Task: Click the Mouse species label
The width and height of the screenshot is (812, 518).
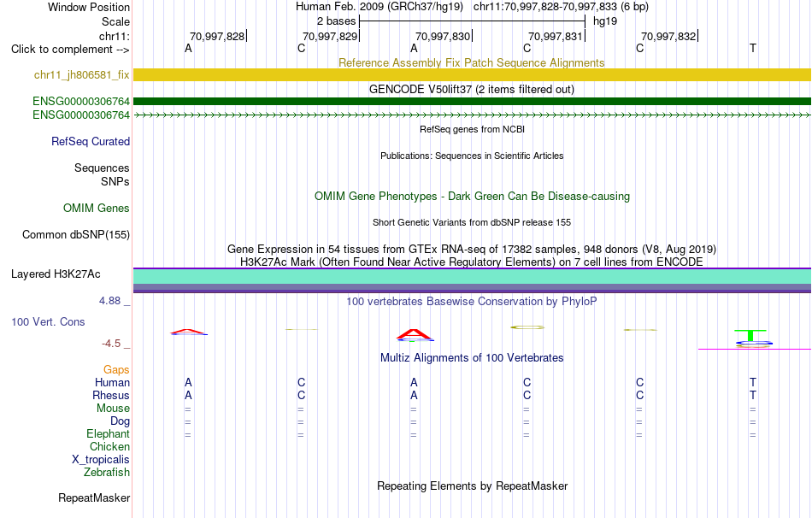Action: pos(114,409)
